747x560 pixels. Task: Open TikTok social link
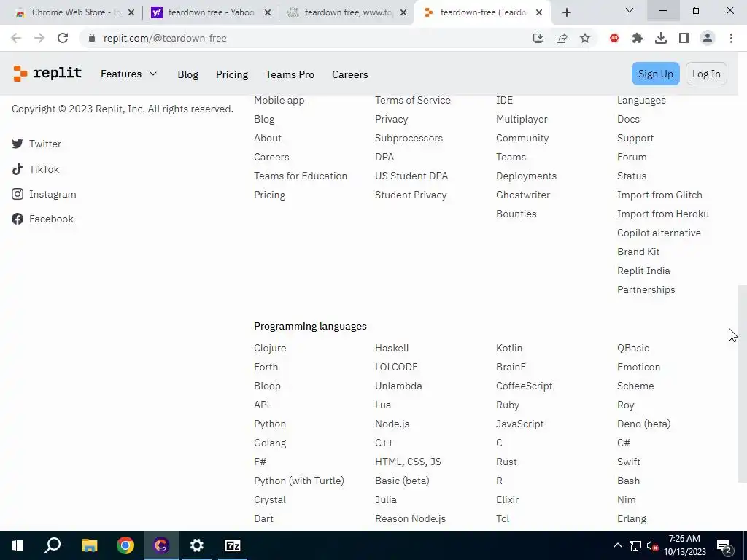pyautogui.click(x=35, y=169)
